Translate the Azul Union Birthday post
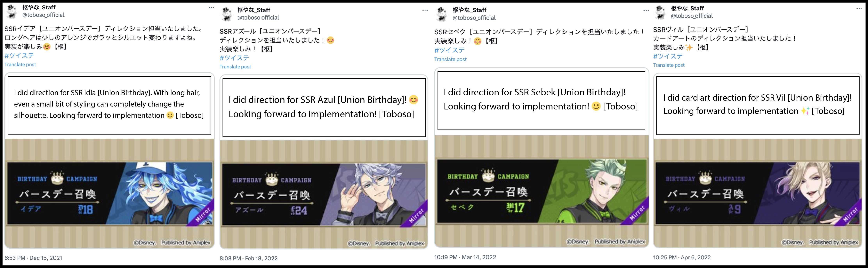Viewport: 868px width, 268px height. pyautogui.click(x=235, y=67)
